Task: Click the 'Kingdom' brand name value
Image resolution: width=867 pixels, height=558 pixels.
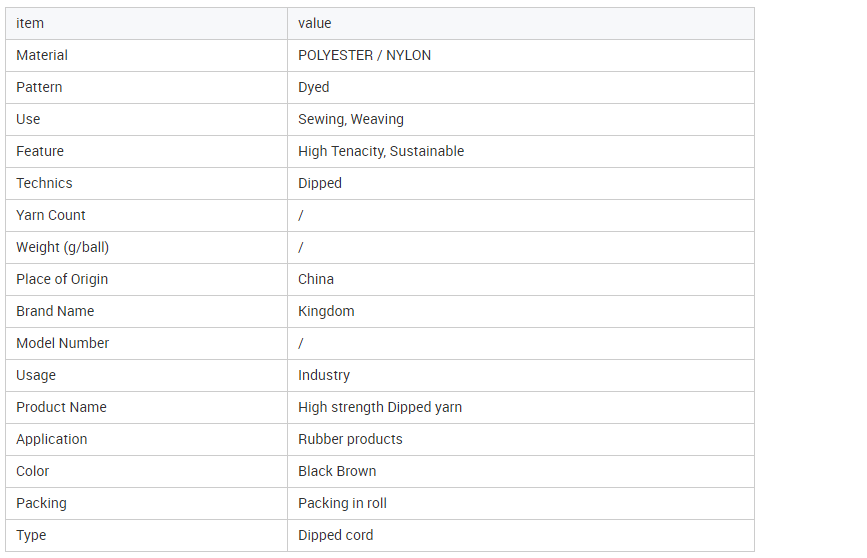Action: point(325,311)
